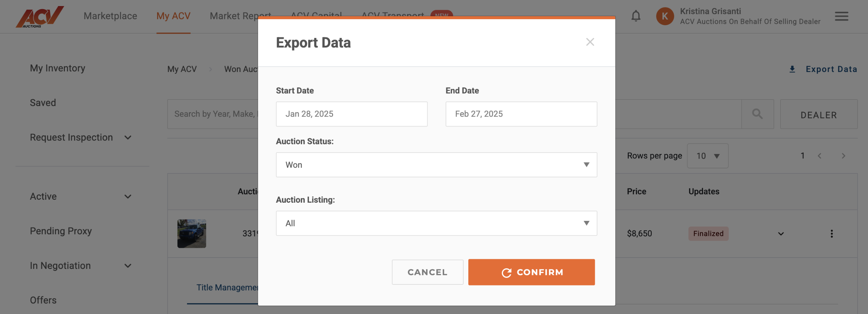
Task: Open the Auction Status dropdown
Action: click(436, 165)
